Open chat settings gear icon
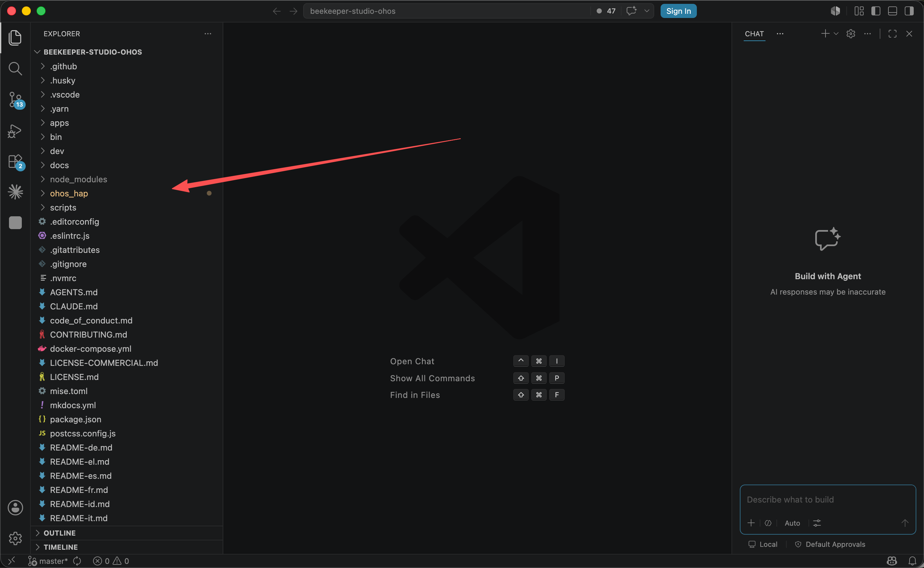Image resolution: width=924 pixels, height=568 pixels. pyautogui.click(x=851, y=34)
